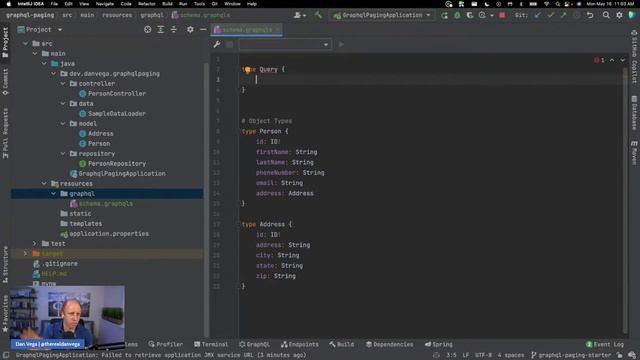640x360 pixels.
Task: Click the user account icon dropdown
Action: click(x=300, y=15)
